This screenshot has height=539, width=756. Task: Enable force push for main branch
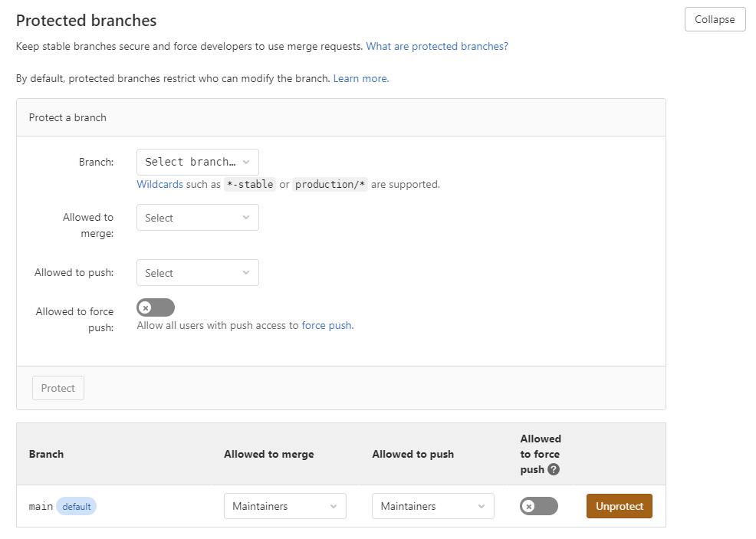pyautogui.click(x=539, y=506)
